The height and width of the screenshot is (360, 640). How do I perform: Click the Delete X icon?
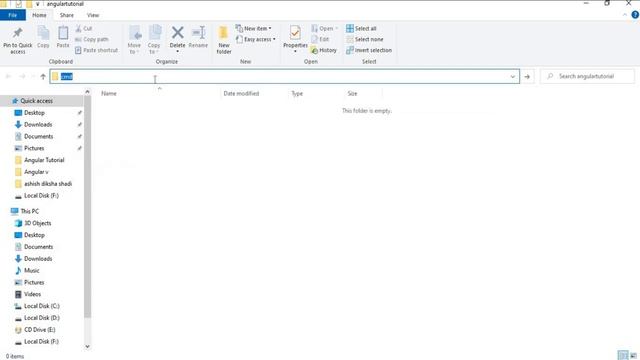[x=178, y=33]
